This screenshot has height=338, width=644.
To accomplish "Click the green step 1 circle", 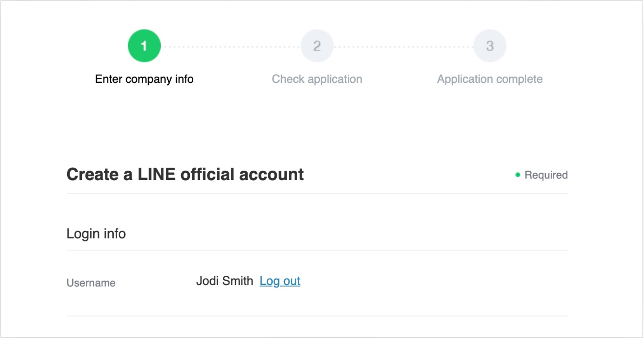I will 144,46.
